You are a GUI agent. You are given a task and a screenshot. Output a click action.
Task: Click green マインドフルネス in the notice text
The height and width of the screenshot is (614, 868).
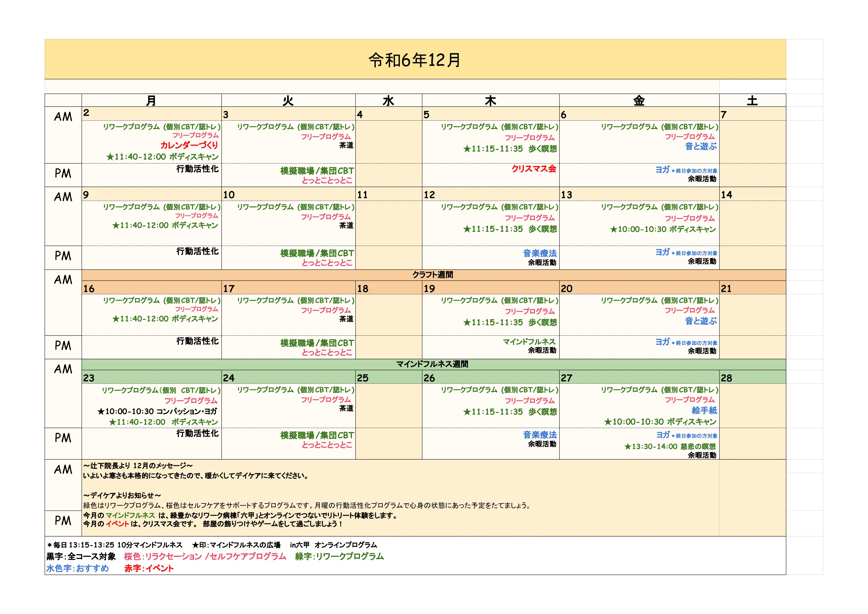130,515
